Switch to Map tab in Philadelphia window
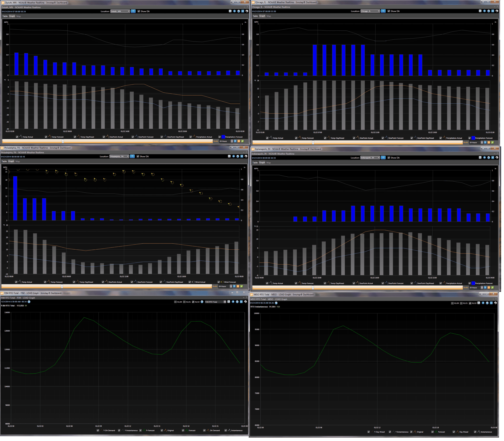Screen dimensions: 504x441 coord(18,161)
